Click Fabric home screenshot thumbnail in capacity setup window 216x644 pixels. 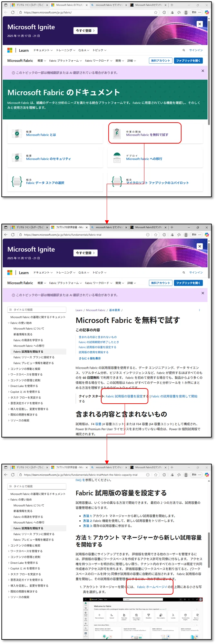pos(143,618)
